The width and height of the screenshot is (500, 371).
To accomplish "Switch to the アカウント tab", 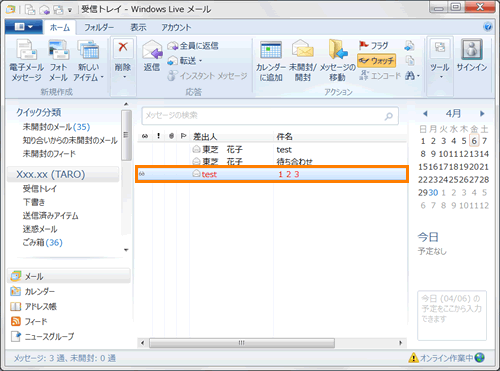I will (176, 27).
